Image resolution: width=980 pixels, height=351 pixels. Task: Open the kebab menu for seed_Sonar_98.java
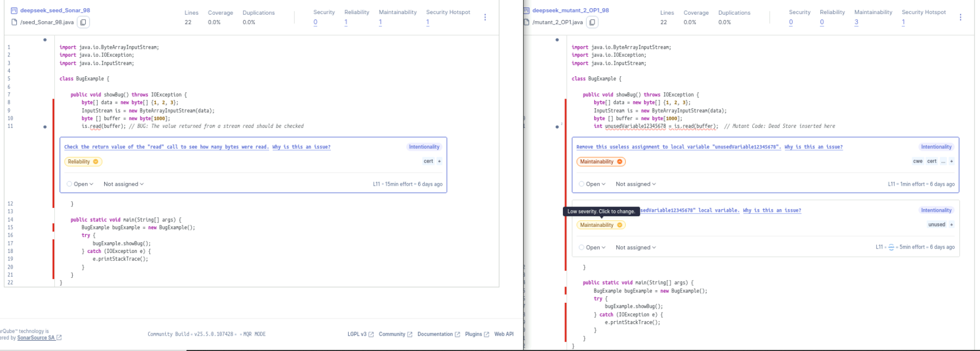[485, 17]
